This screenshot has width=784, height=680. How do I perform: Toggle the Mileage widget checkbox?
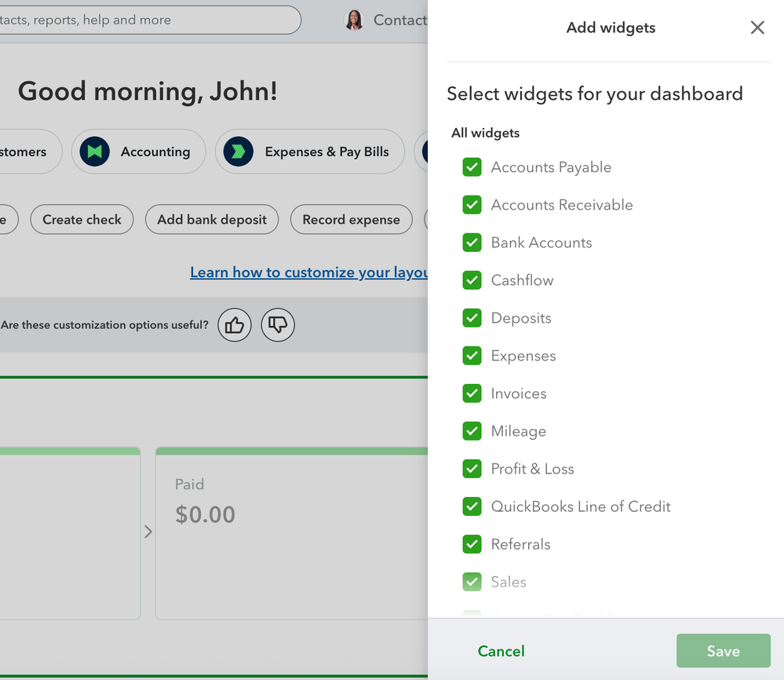472,431
